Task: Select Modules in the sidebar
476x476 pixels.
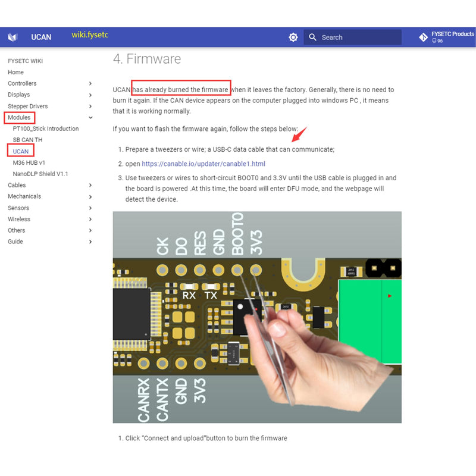Action: (x=19, y=117)
